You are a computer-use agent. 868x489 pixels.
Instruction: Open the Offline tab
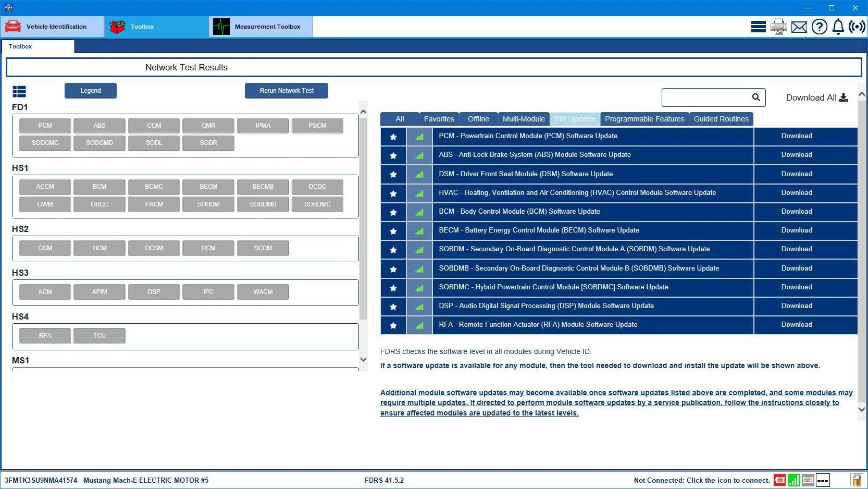(x=478, y=119)
